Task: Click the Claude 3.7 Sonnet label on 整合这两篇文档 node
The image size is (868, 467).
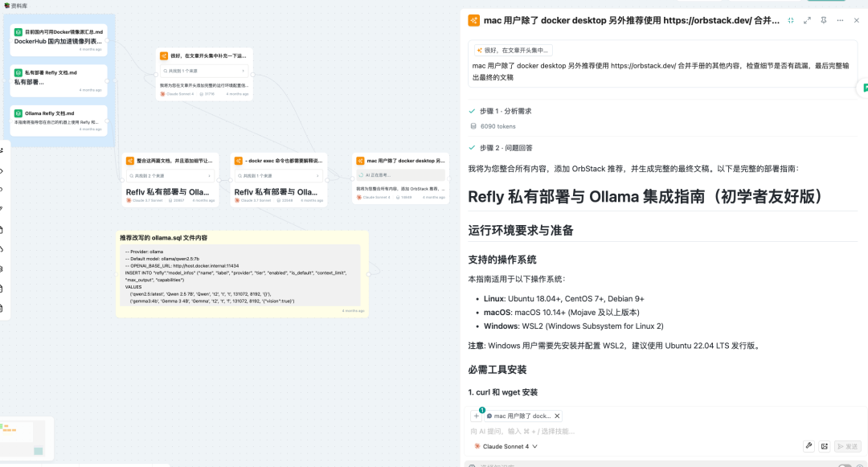Action: [x=147, y=200]
